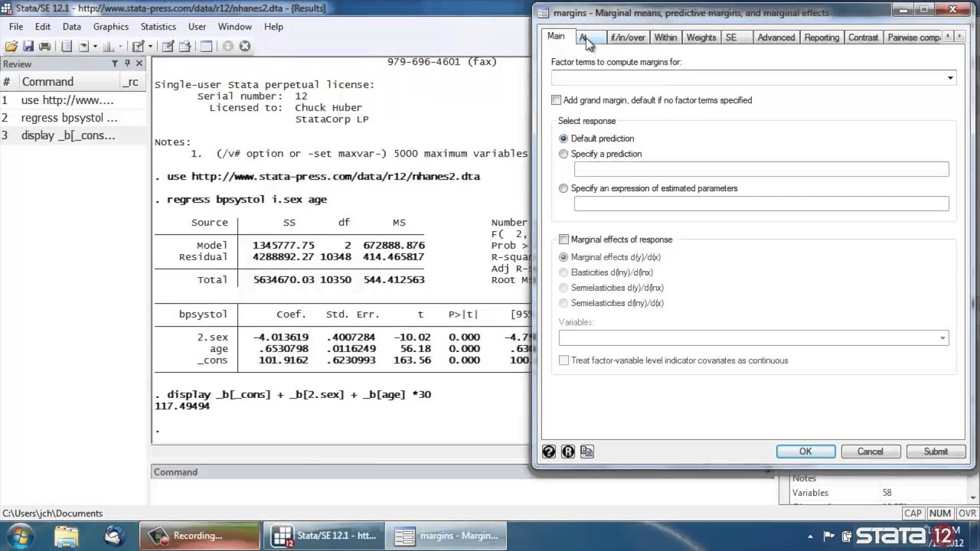Viewport: 980px width, 551px height.
Task: Open the Data Browser icon
Action: point(185,46)
